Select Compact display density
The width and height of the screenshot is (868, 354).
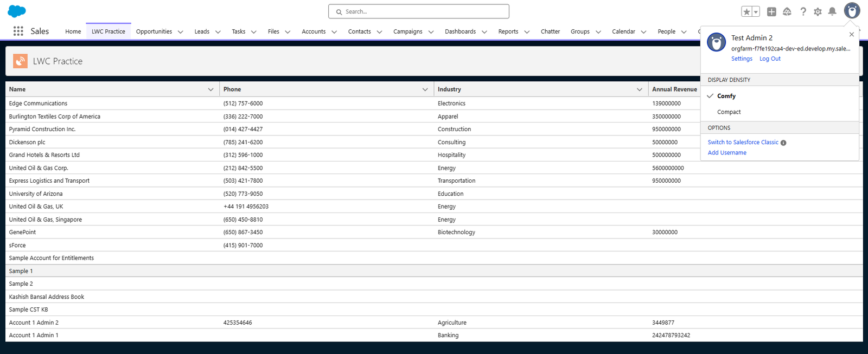coord(729,112)
